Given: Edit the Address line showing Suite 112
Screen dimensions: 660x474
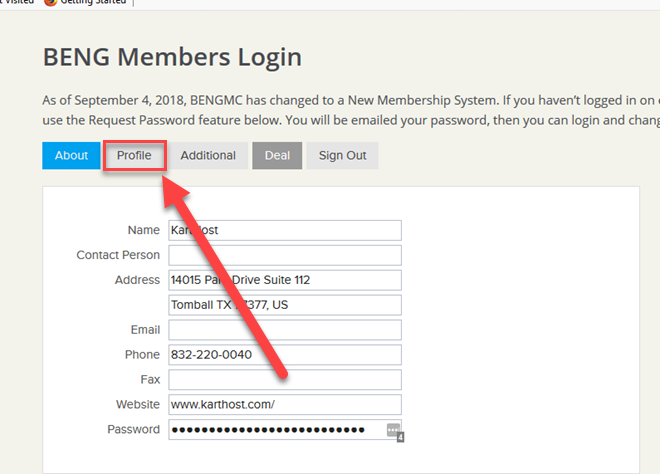Looking at the screenshot, I should [285, 280].
